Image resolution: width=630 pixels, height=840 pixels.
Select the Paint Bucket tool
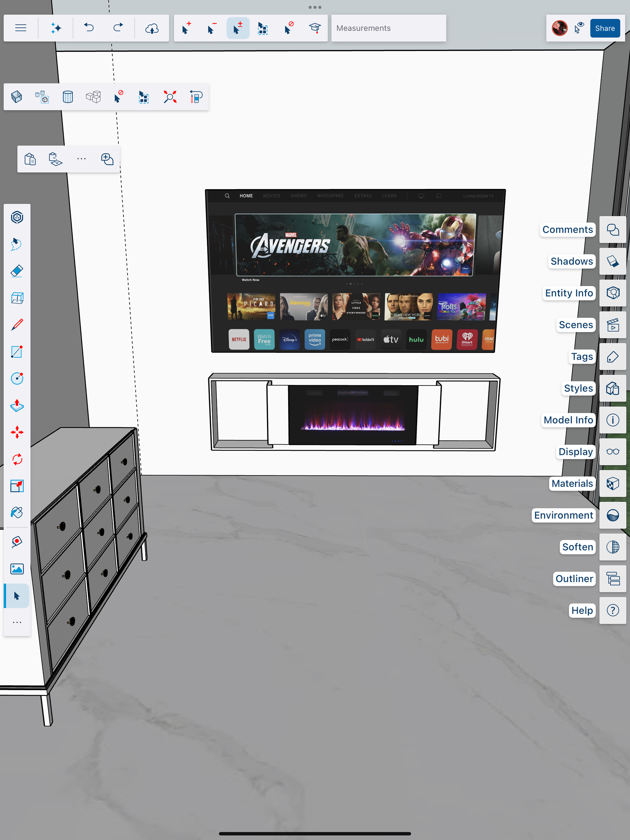point(17,513)
